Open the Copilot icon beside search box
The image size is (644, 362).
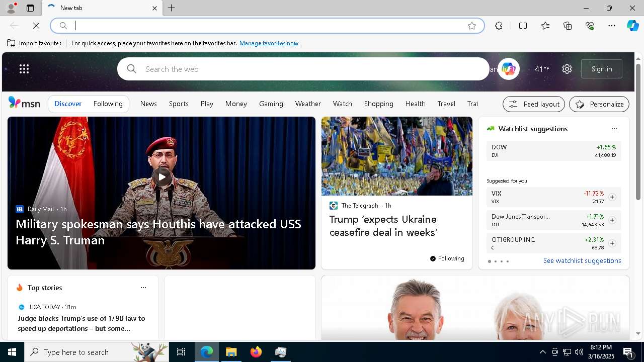coord(508,69)
